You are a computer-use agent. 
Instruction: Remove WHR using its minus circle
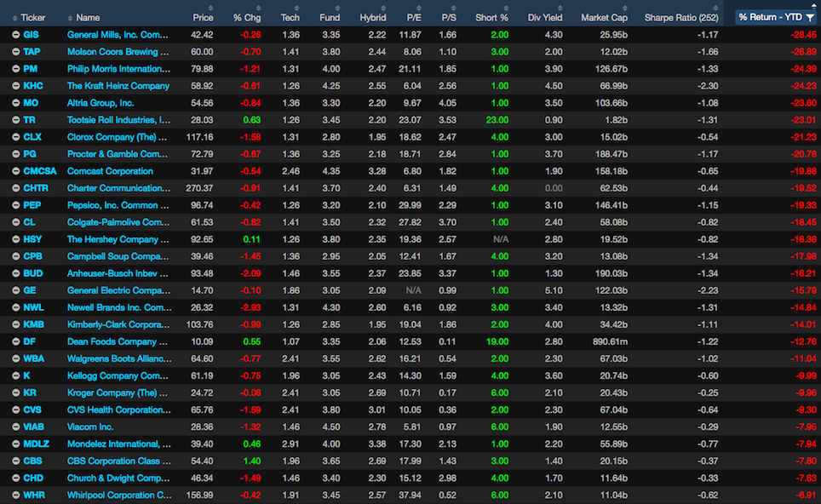pos(15,495)
